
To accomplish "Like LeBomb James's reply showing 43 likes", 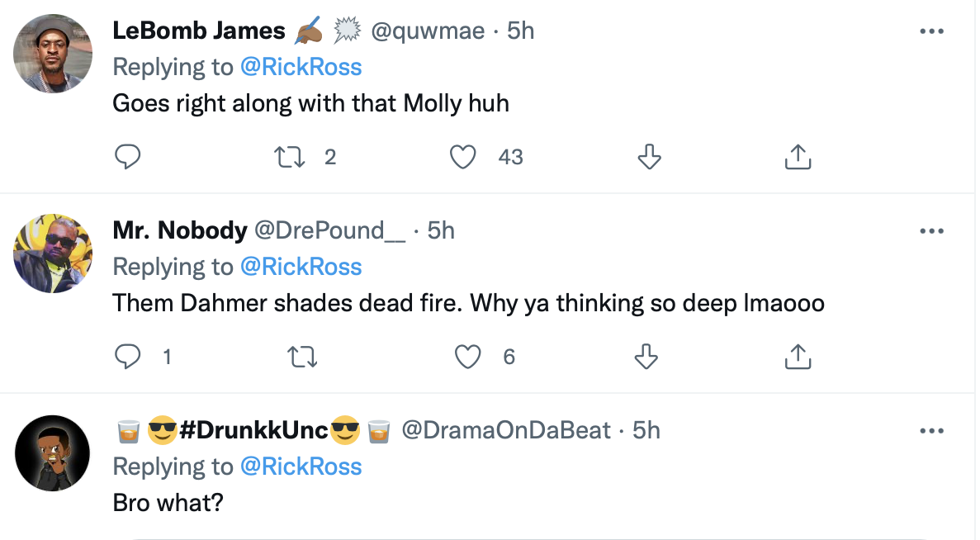I will [463, 156].
